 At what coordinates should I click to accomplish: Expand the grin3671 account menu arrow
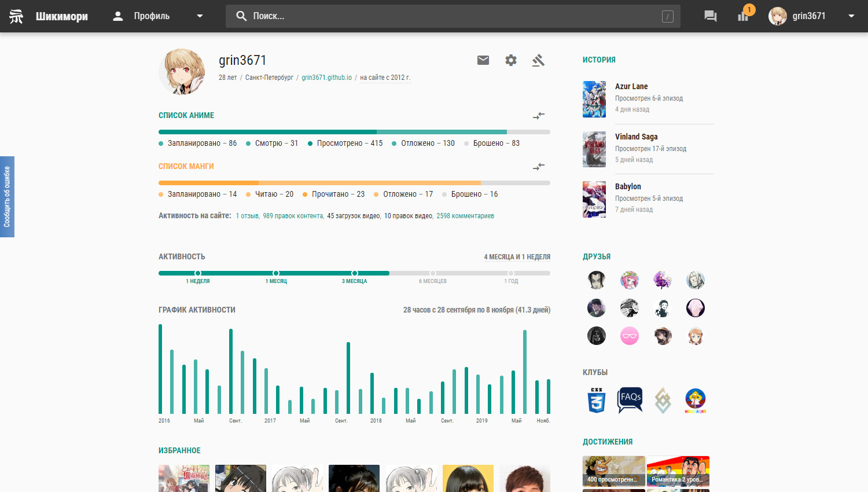coord(851,16)
